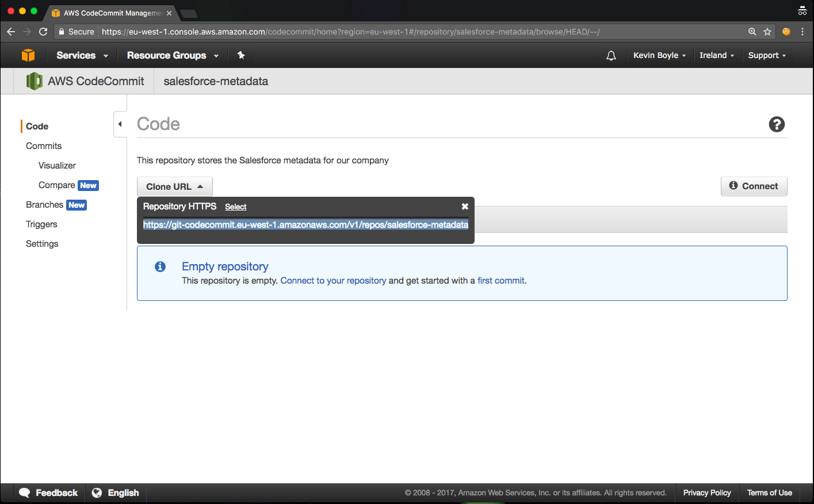
Task: Click the browser address bar URL
Action: click(351, 32)
